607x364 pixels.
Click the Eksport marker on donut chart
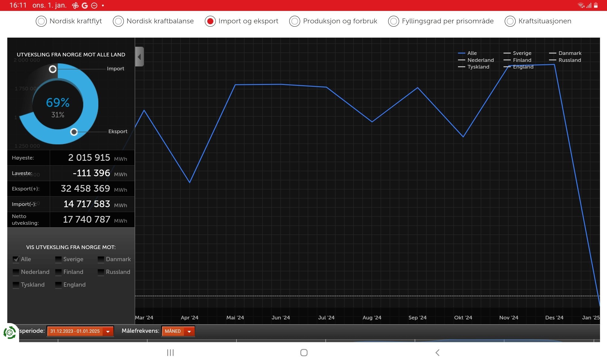pos(74,132)
